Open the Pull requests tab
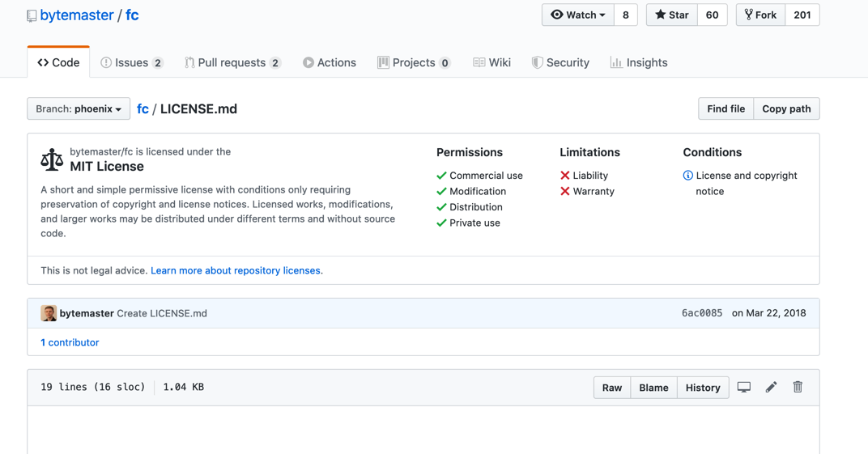Viewport: 868px width, 454px height. [x=232, y=62]
